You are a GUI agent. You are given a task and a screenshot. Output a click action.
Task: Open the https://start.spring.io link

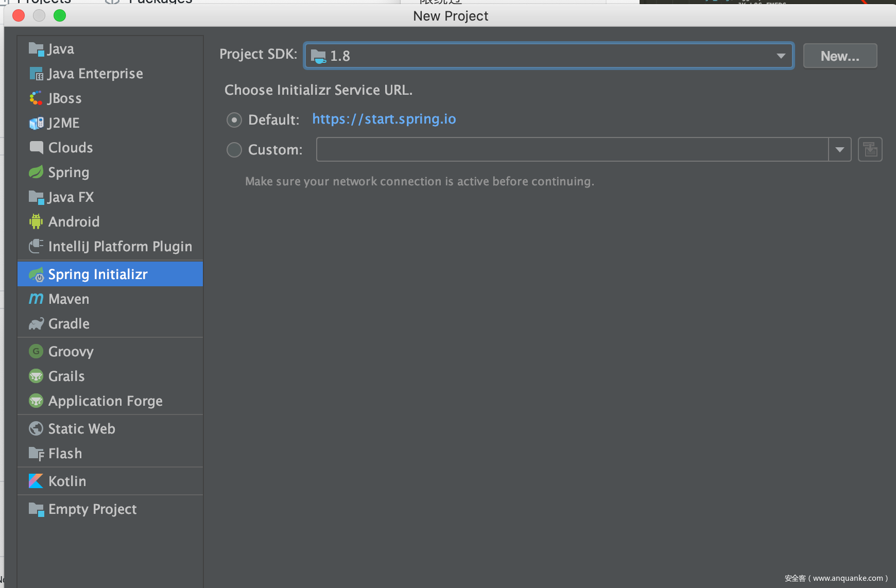(384, 119)
